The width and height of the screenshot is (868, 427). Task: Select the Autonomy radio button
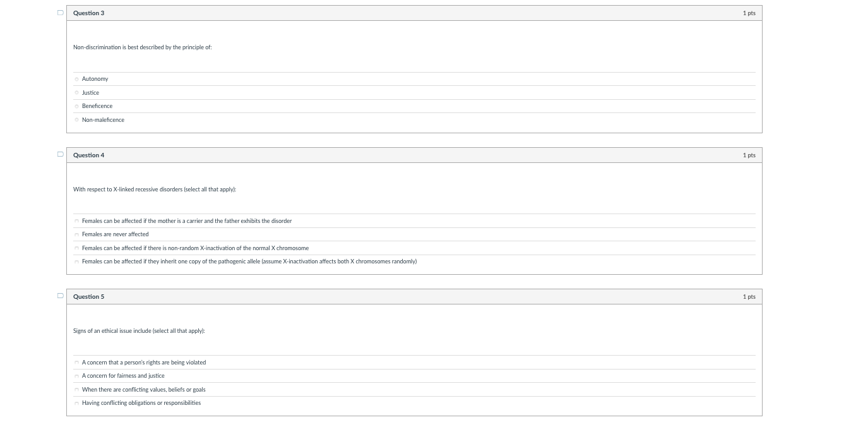(77, 79)
